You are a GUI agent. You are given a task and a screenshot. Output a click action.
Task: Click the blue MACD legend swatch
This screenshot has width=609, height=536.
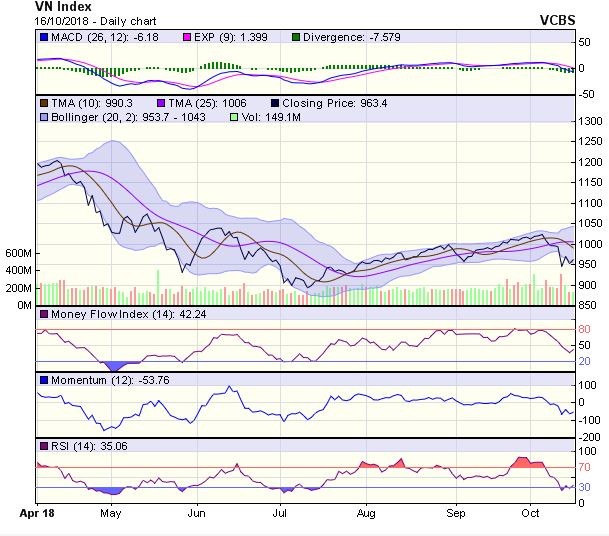click(44, 37)
